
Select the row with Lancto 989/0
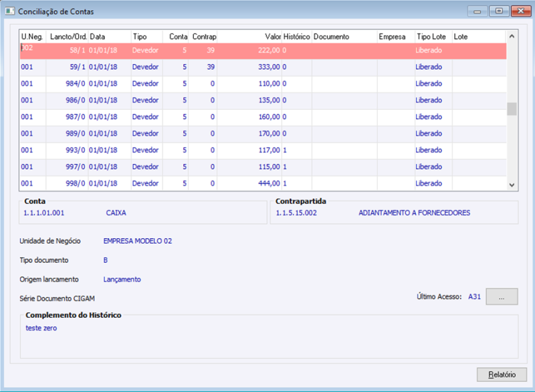(263, 133)
